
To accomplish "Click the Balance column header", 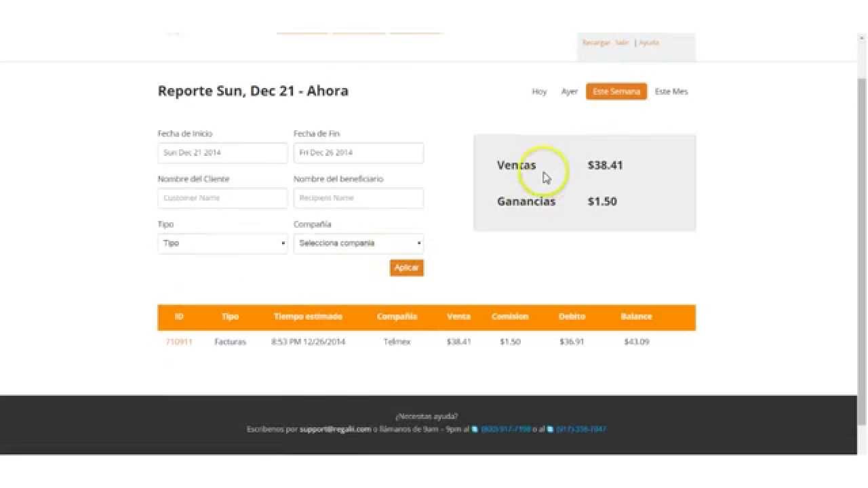I will [636, 317].
